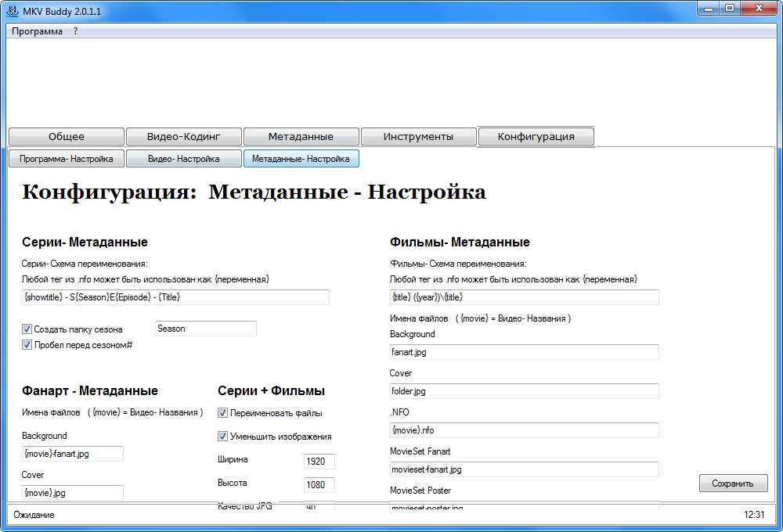Switch to the Общее tab
This screenshot has width=783, height=532.
67,136
